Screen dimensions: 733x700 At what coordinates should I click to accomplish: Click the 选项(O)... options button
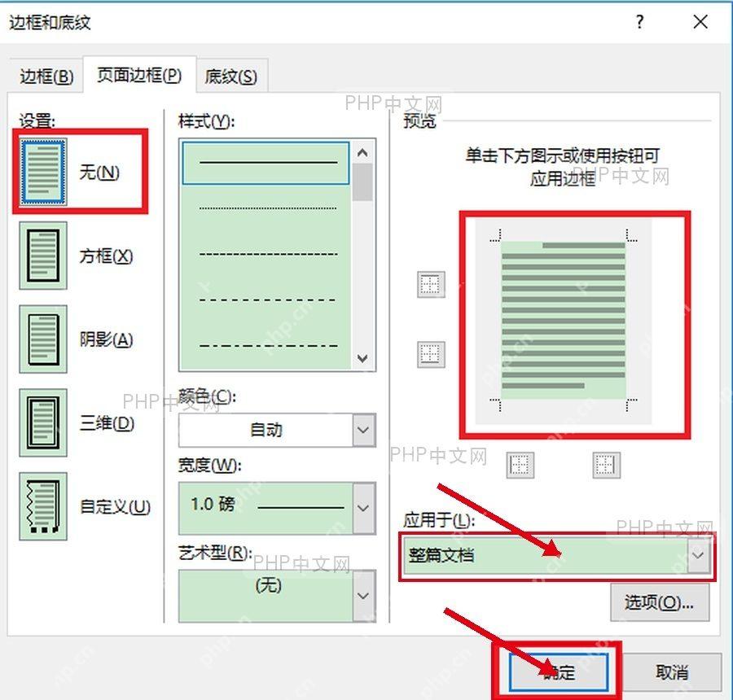click(660, 602)
